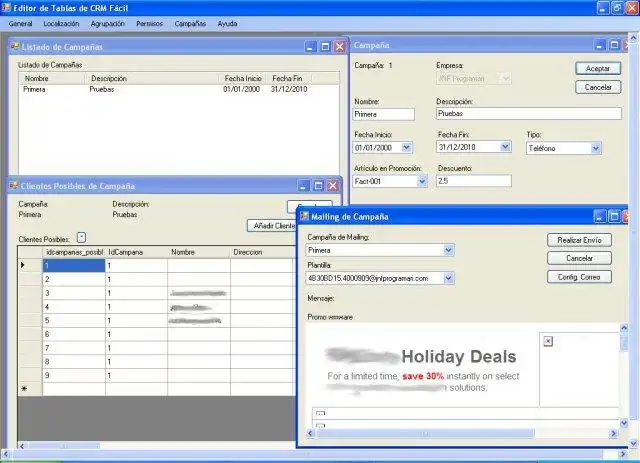640x463 pixels.
Task: Expand the Fecha Inicio date dropdown
Action: point(407,147)
